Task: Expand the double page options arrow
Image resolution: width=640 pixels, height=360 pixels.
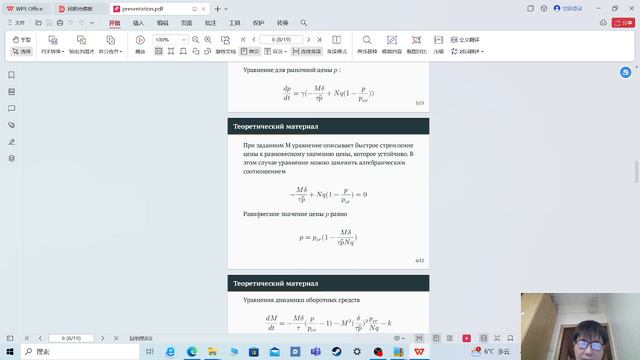Action: pos(285,52)
